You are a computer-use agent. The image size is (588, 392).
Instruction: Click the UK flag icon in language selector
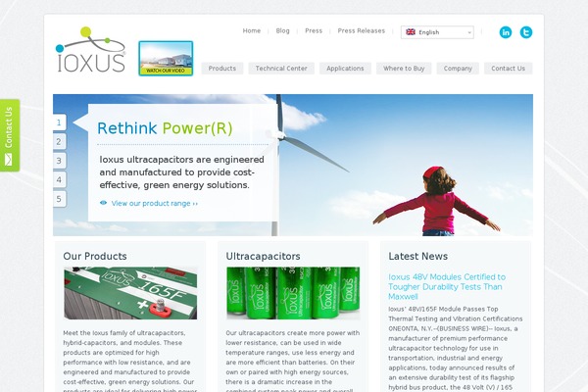411,32
